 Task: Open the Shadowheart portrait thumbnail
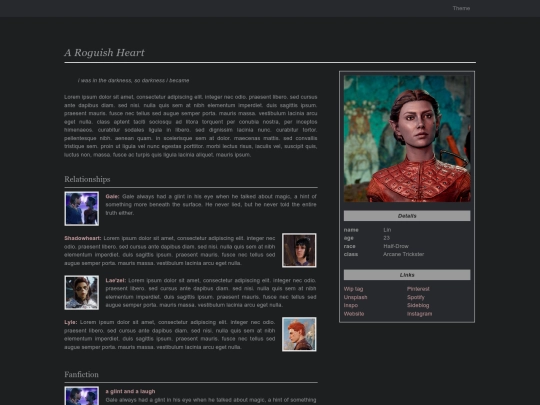point(299,250)
